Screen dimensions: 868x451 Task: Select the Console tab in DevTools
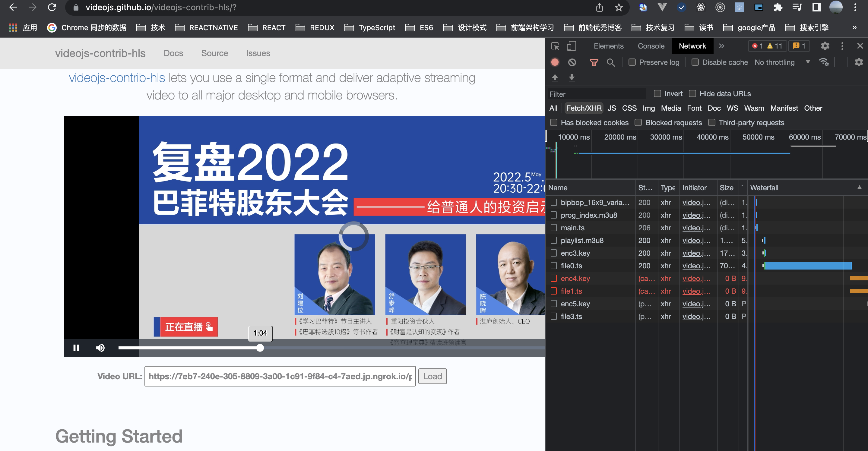pyautogui.click(x=651, y=46)
